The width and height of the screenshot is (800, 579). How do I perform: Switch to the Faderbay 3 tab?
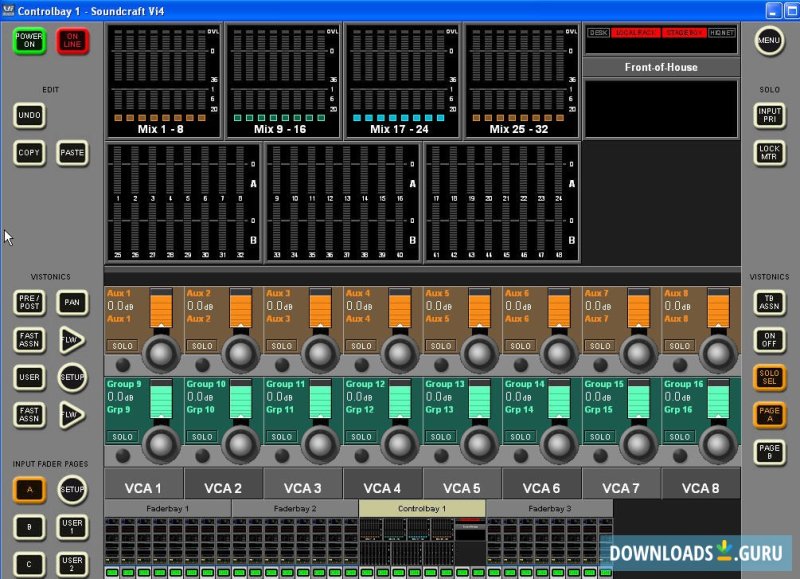coord(549,509)
